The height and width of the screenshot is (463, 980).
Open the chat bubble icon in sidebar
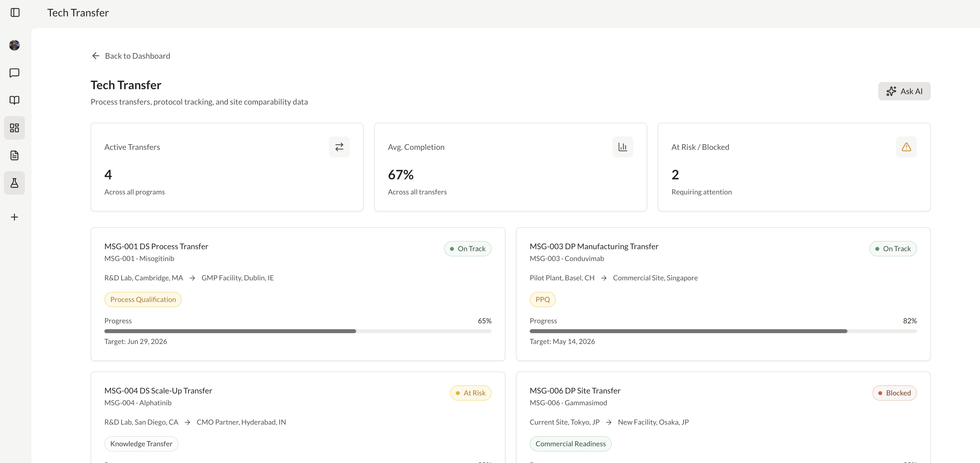point(14,72)
